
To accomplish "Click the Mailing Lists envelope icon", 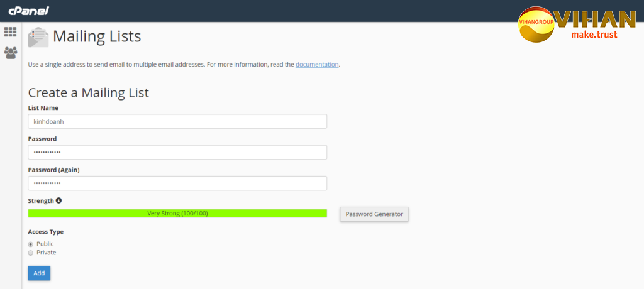I will coord(38,37).
